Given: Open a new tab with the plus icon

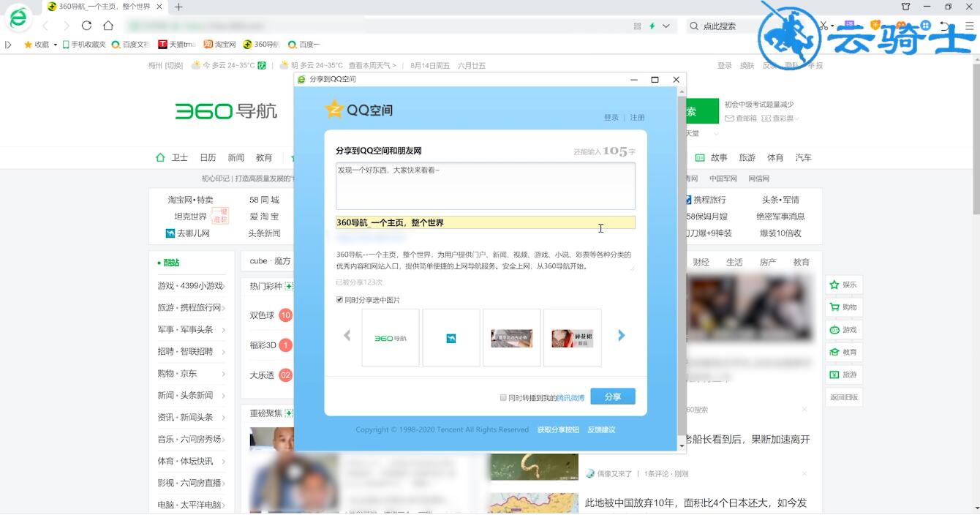Looking at the screenshot, I should pos(178,7).
